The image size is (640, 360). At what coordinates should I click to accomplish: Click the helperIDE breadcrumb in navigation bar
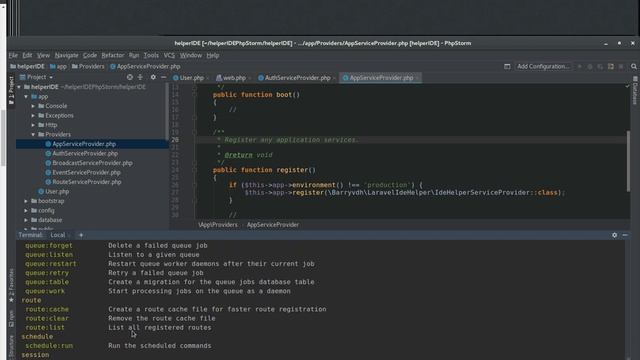[x=27, y=66]
